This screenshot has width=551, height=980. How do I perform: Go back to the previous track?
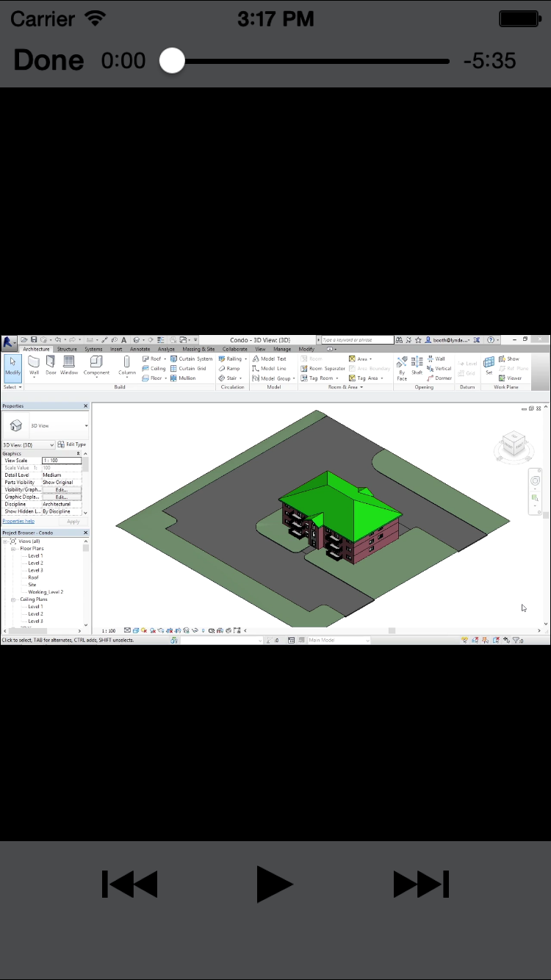tap(129, 884)
